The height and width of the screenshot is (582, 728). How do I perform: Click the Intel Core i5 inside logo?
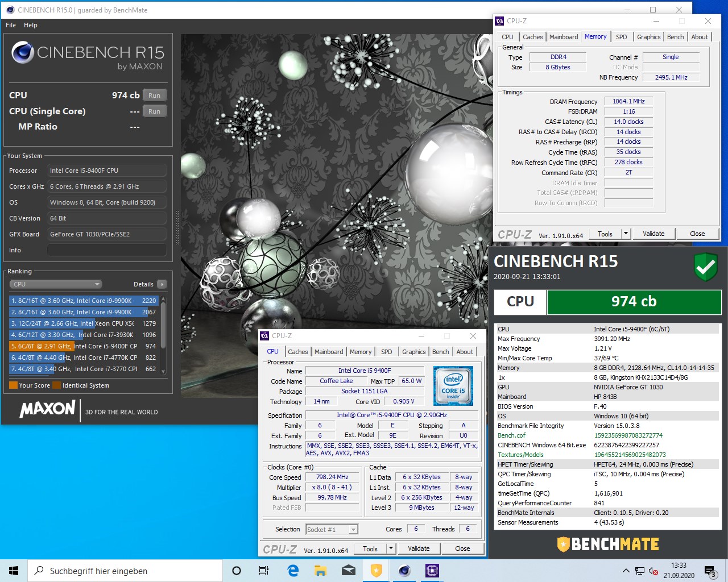coord(453,386)
